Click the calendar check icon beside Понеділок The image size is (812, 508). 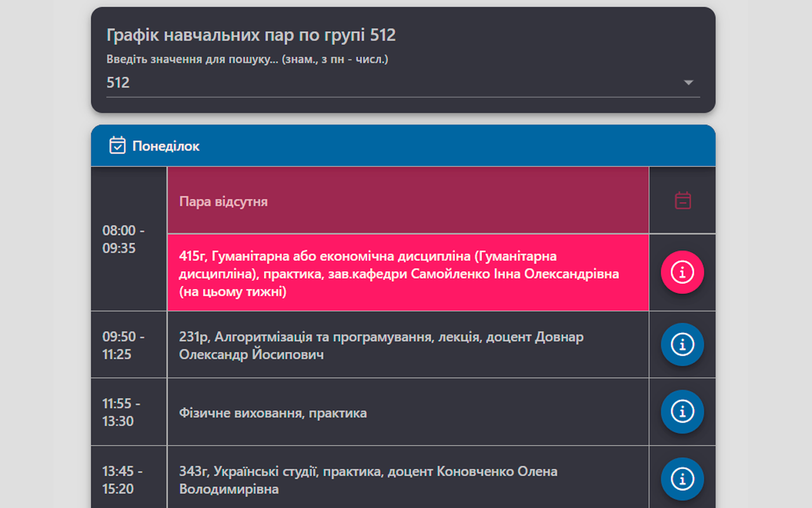(x=117, y=145)
